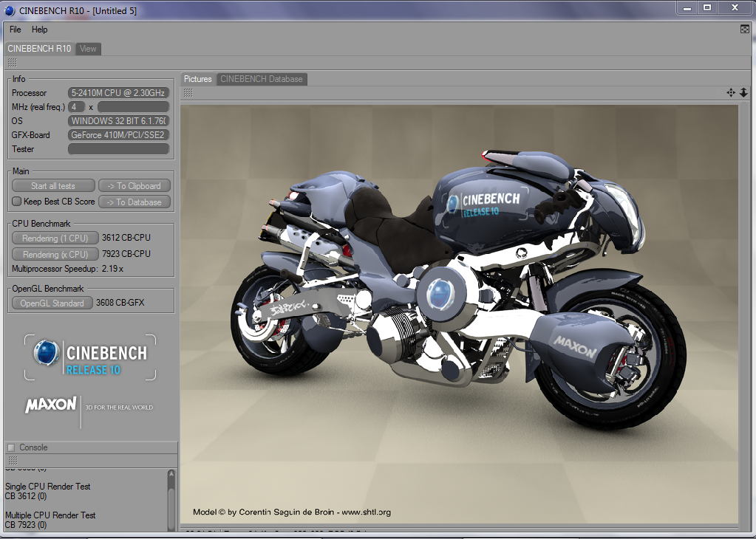Image resolution: width=756 pixels, height=539 pixels.
Task: Click the To Clipboard button
Action: tap(134, 186)
